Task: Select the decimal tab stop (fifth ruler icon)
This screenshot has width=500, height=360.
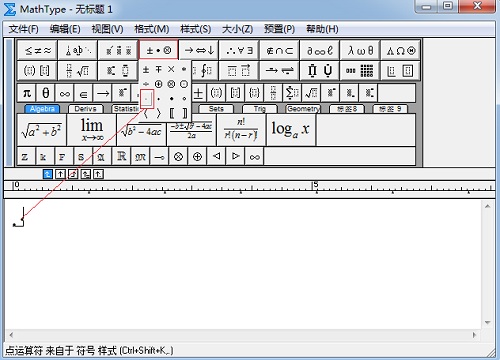Action: click(x=98, y=174)
